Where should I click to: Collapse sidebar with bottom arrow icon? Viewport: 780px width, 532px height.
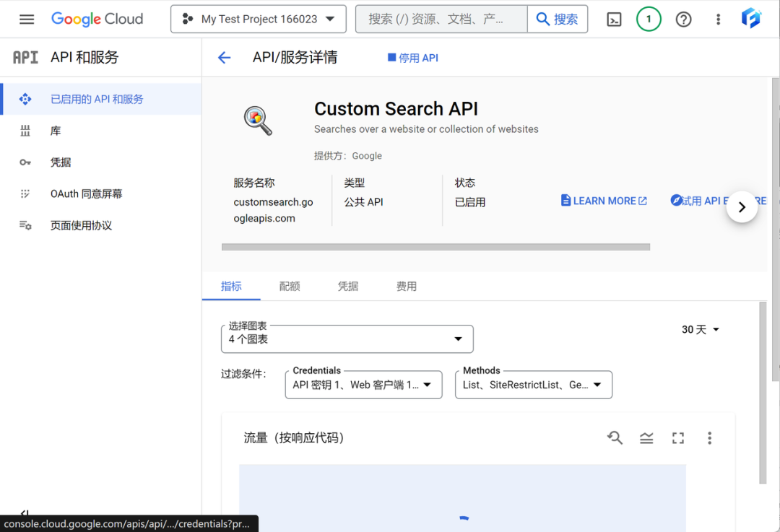tap(25, 512)
